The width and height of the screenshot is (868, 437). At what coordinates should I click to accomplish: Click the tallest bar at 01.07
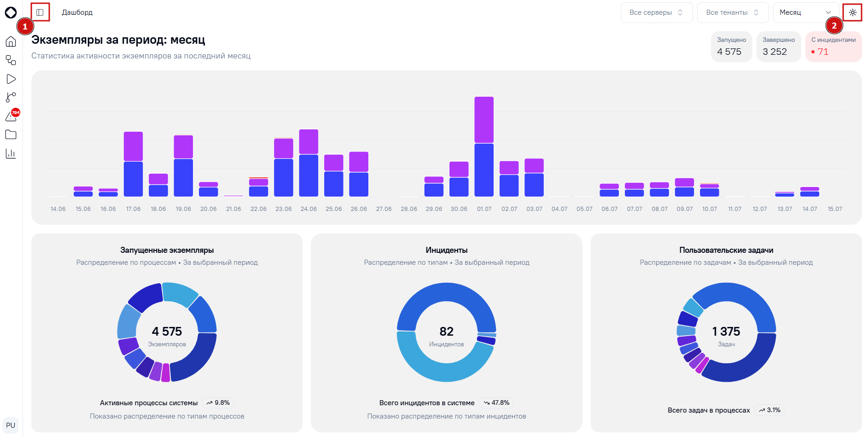coord(484,146)
